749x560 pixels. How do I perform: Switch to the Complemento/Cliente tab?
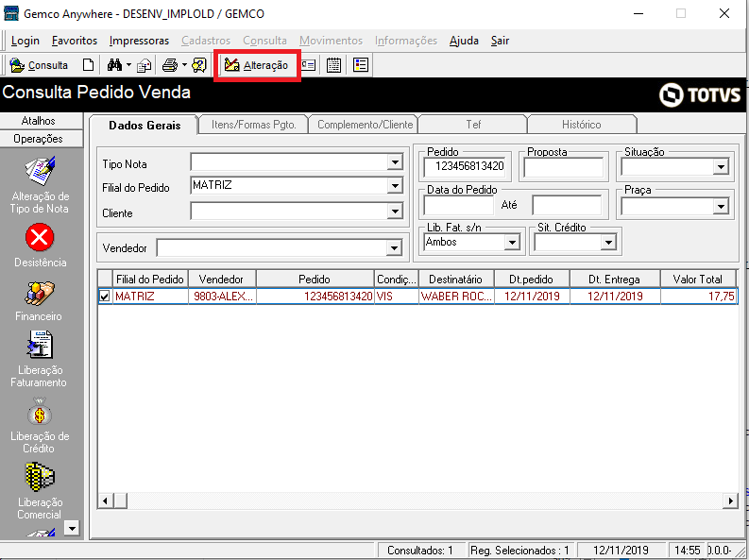365,125
